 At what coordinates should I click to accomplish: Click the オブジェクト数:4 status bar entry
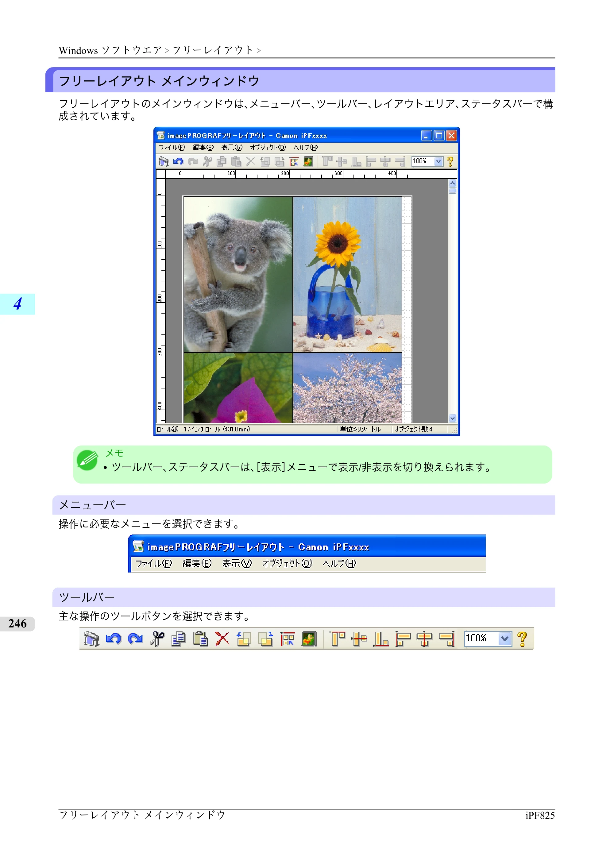pos(413,429)
